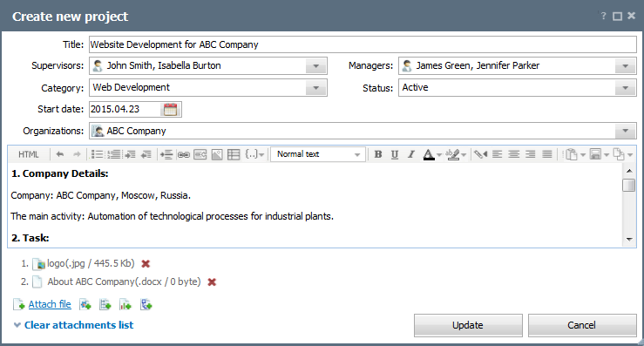Open the save options dropdown arrow
The height and width of the screenshot is (346, 644).
[x=607, y=155]
